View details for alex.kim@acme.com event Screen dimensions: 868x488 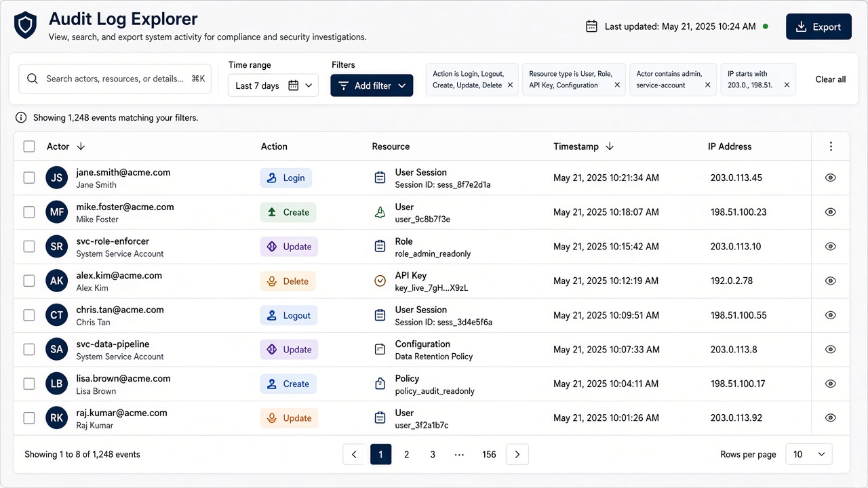pyautogui.click(x=830, y=281)
